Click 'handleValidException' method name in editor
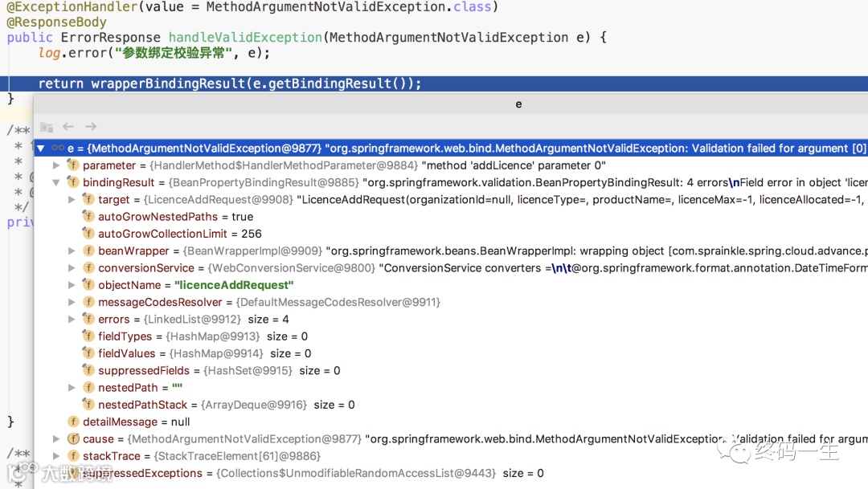Screen dimensions: 868x489 point(245,38)
